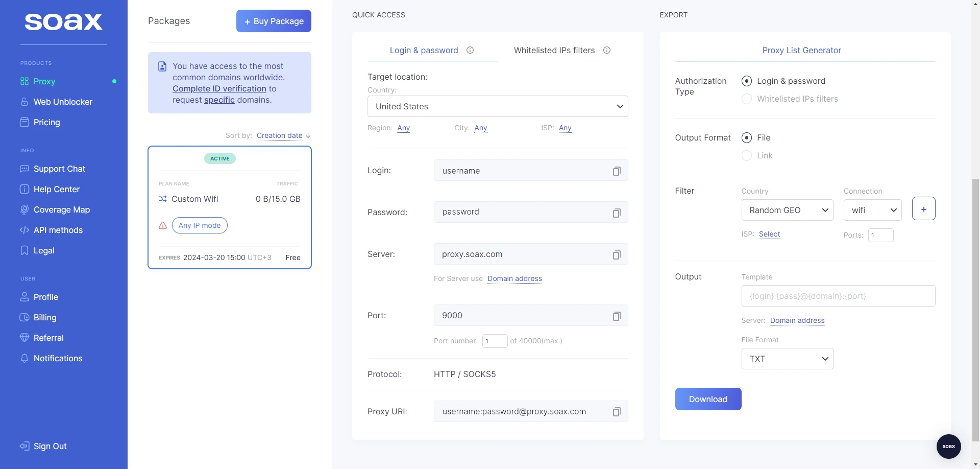
Task: Open the SOAX chat widget bubble
Action: [948, 446]
